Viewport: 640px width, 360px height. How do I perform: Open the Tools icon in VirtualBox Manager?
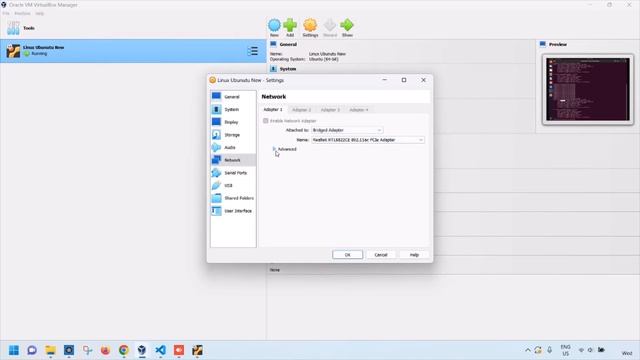pos(13,28)
